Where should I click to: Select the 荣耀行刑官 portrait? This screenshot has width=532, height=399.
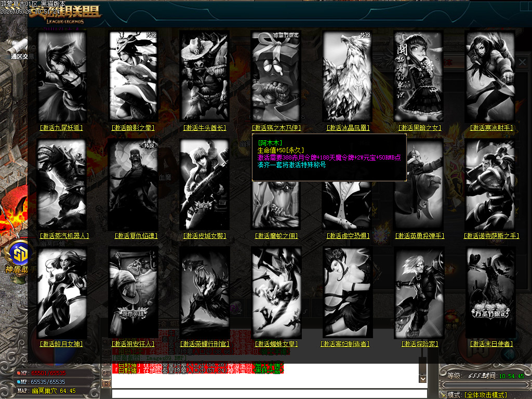pos(205,293)
